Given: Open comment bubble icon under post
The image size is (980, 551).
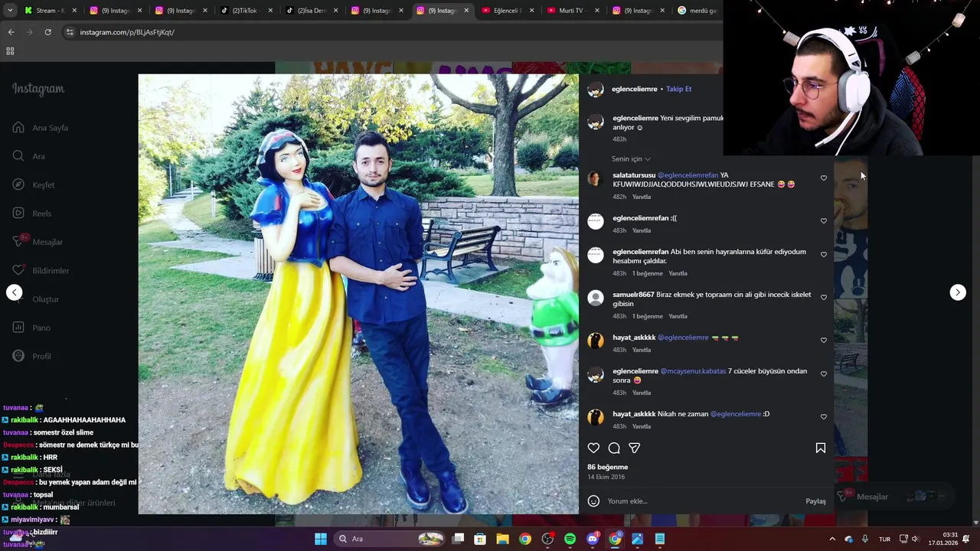Looking at the screenshot, I should (x=614, y=448).
